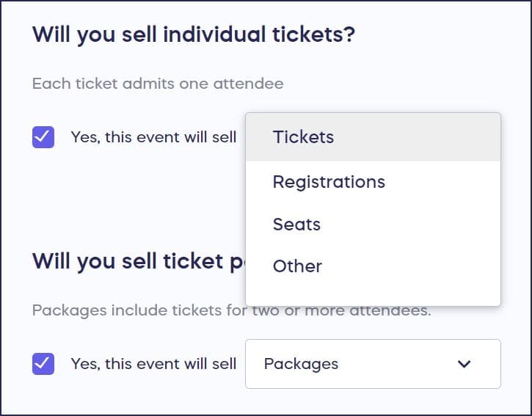Click the "Packages" text inside the combo box

301,363
